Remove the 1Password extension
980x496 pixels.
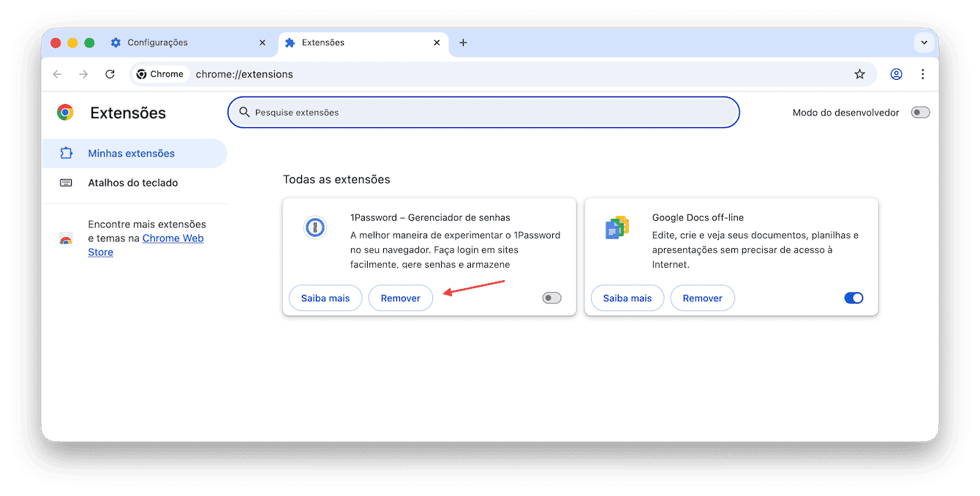pos(401,298)
